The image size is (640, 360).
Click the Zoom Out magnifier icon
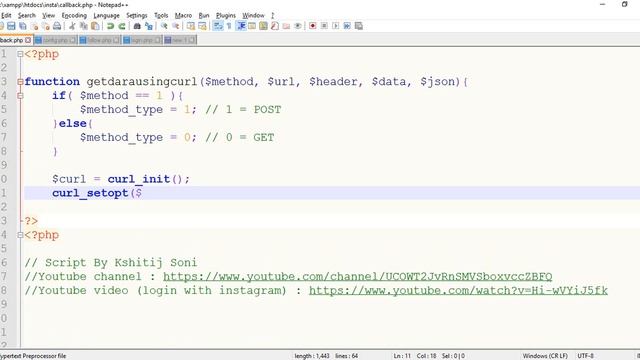176,26
